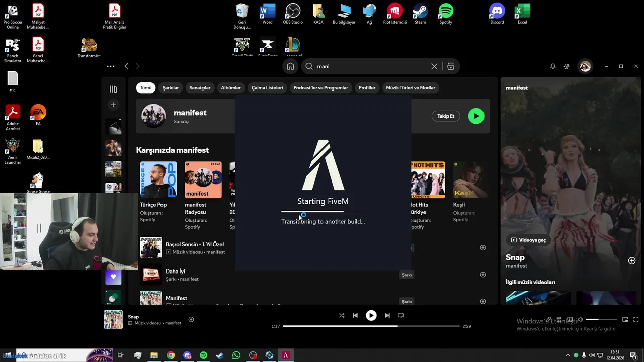
Task: Open the three-dots Spotify menu
Action: pyautogui.click(x=111, y=66)
